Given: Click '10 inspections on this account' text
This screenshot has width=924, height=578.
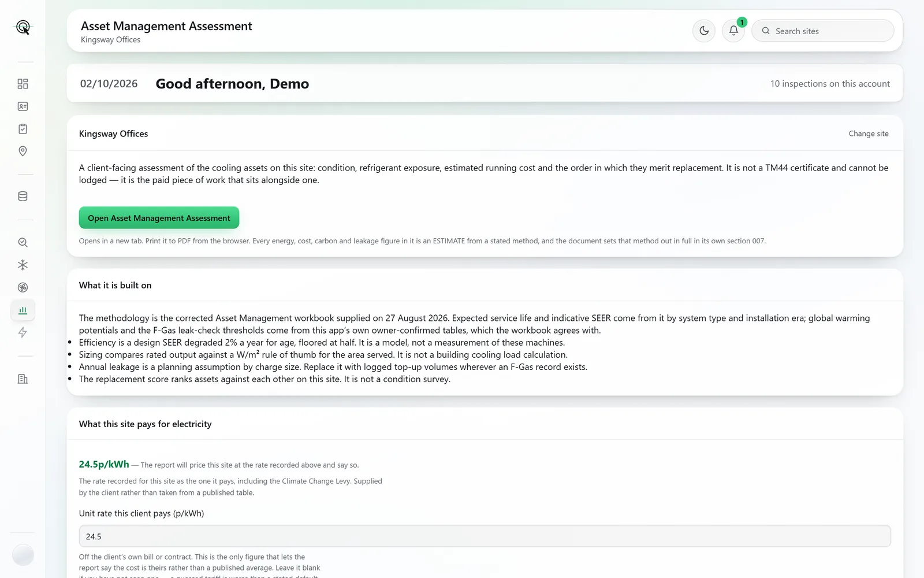Looking at the screenshot, I should (x=830, y=84).
